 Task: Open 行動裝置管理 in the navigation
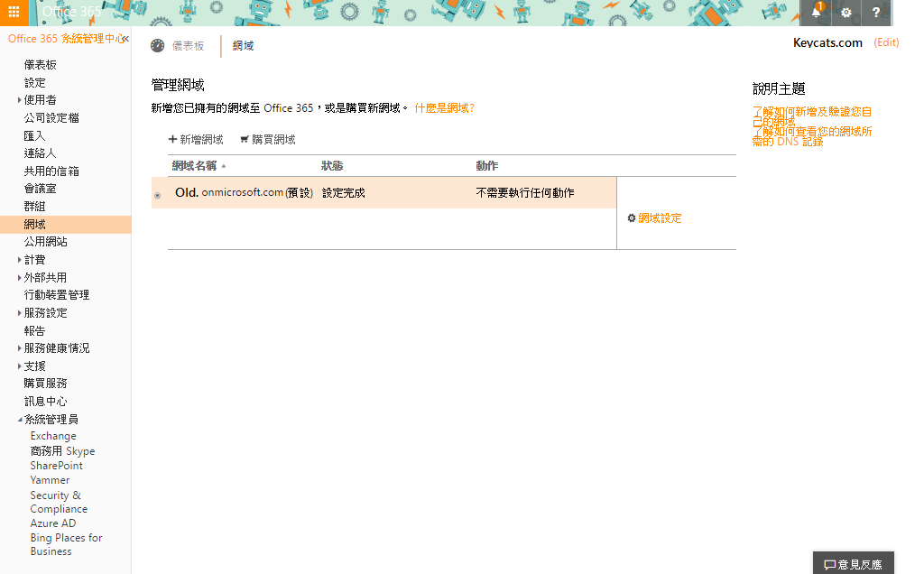pyautogui.click(x=57, y=294)
